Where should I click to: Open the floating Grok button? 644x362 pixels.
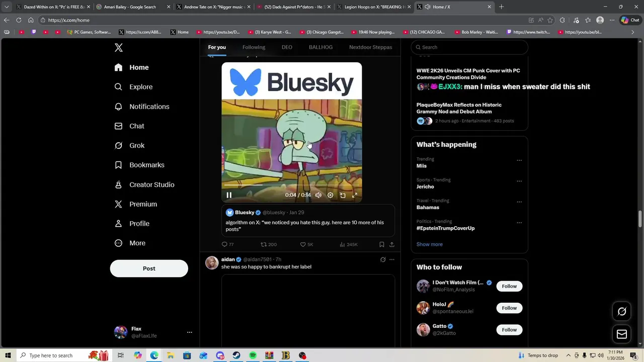[x=622, y=312]
